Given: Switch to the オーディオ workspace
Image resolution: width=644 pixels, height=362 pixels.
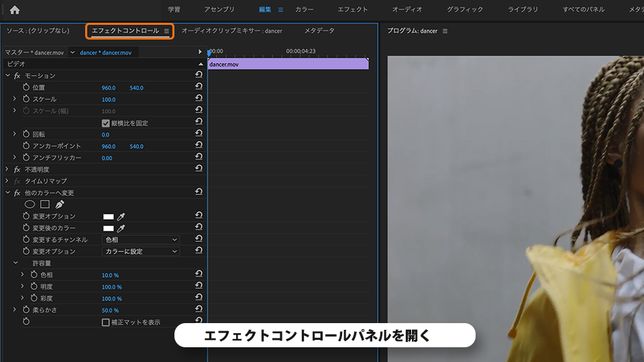Looking at the screenshot, I should click(407, 9).
